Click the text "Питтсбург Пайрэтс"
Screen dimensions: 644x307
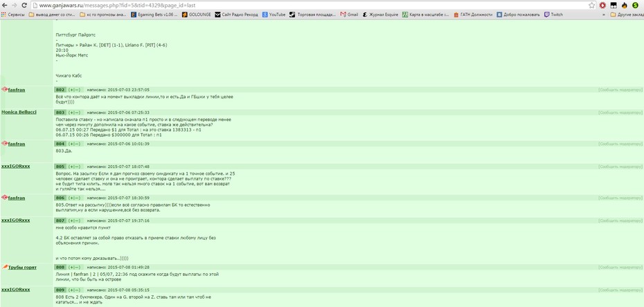click(x=75, y=35)
